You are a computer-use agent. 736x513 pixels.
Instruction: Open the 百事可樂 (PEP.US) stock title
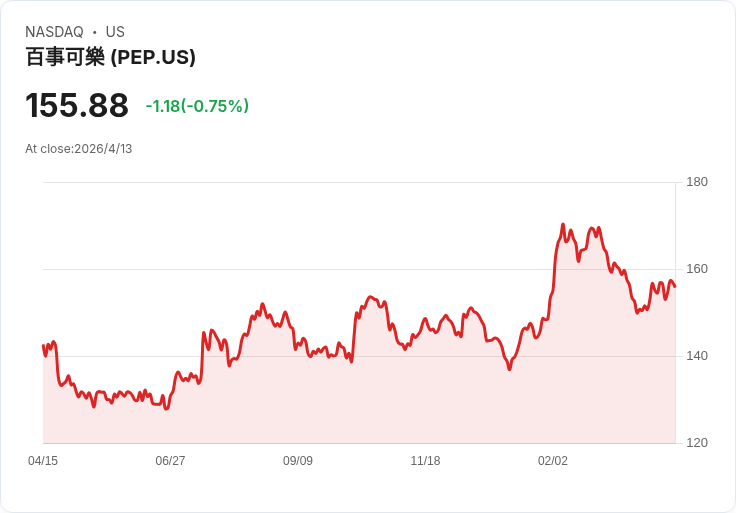click(110, 57)
